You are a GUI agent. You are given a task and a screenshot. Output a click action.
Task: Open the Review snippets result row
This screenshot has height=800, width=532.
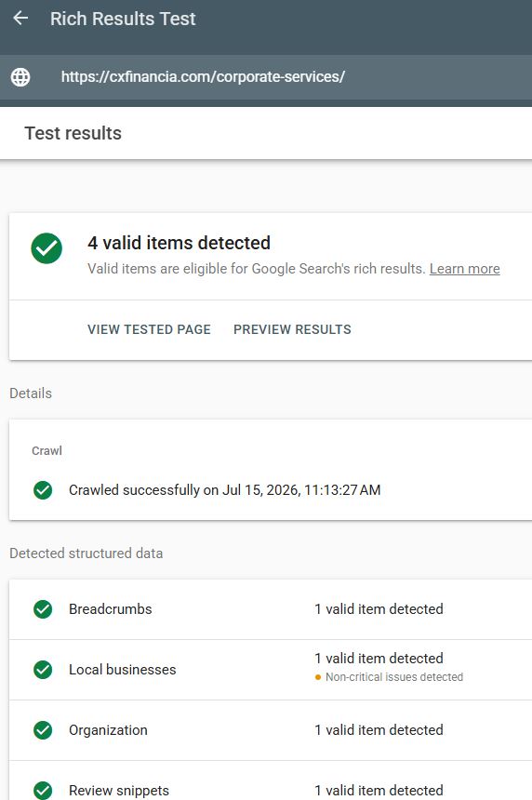271,780
